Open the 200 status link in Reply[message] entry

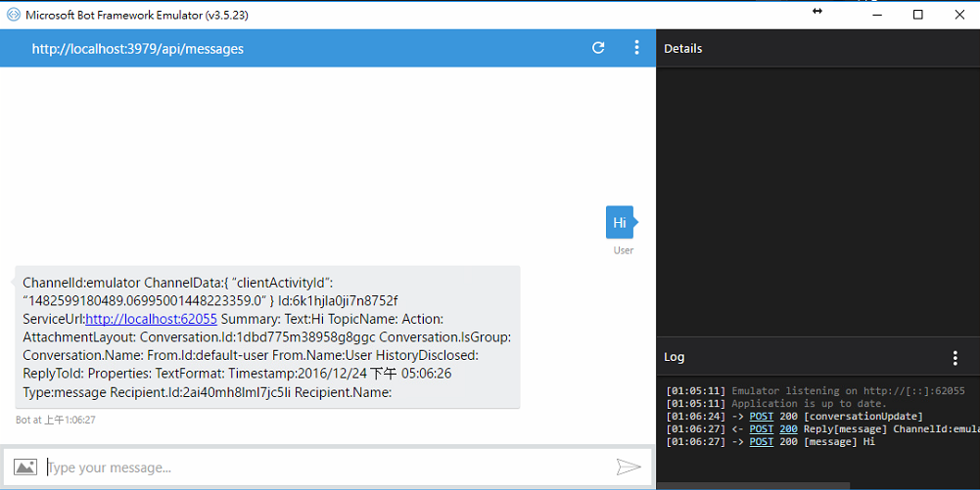point(788,428)
